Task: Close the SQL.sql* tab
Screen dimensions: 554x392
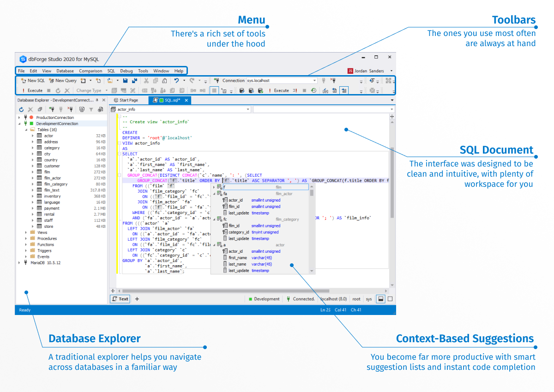Action: coord(187,100)
